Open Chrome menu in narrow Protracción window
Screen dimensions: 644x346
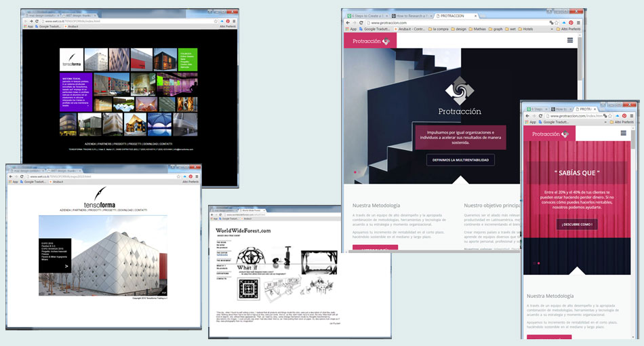tap(632, 116)
